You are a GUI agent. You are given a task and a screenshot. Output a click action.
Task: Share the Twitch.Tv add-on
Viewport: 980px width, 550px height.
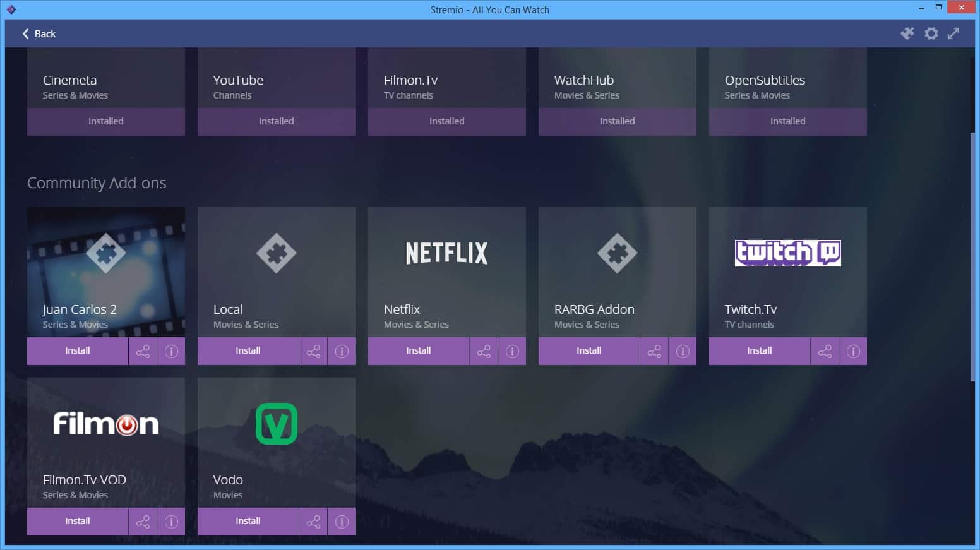tap(825, 351)
